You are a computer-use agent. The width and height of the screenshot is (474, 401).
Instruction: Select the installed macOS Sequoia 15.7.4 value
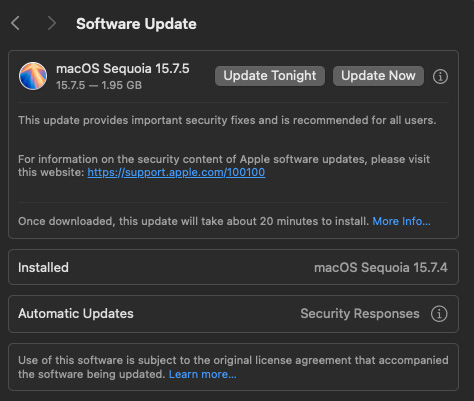tap(381, 267)
